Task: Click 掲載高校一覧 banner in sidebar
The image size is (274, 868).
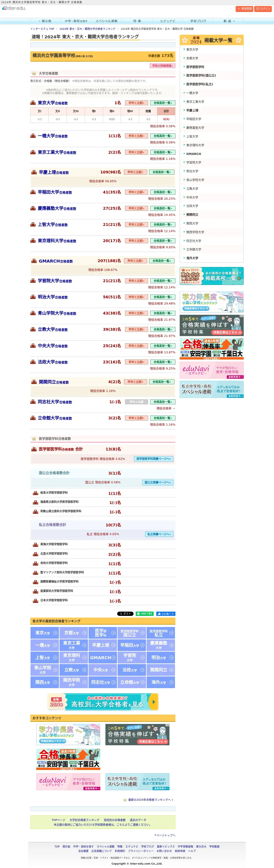Action: (211, 276)
